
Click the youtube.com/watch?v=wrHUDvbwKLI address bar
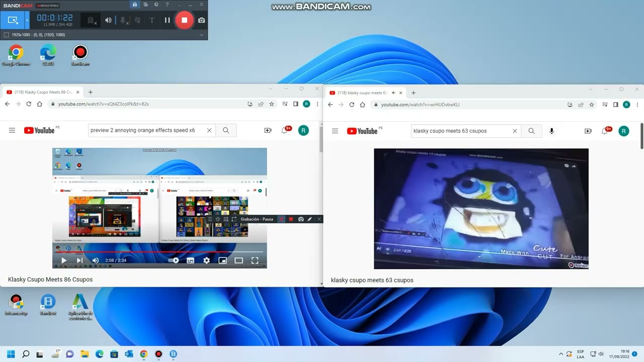pos(468,105)
